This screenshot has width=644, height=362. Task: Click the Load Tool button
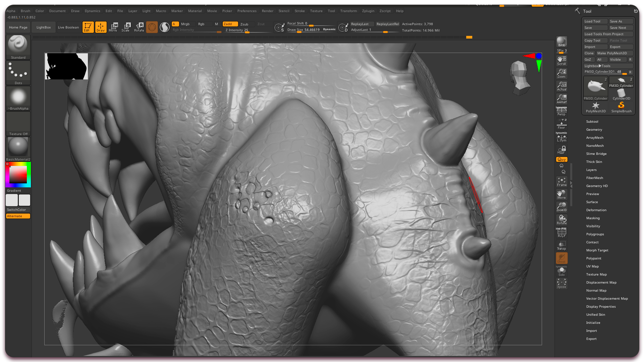click(x=595, y=21)
